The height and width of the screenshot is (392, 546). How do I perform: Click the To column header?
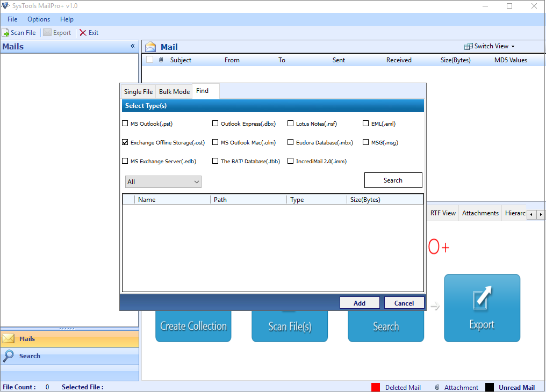click(282, 60)
